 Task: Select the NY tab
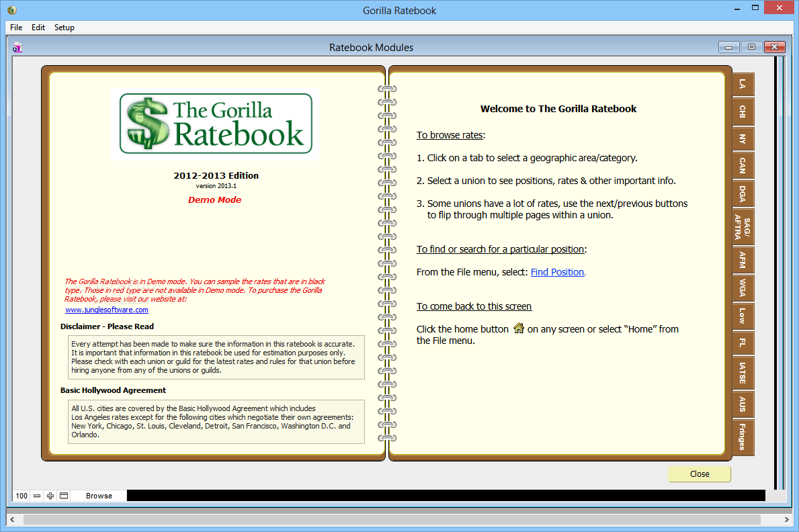tap(743, 138)
